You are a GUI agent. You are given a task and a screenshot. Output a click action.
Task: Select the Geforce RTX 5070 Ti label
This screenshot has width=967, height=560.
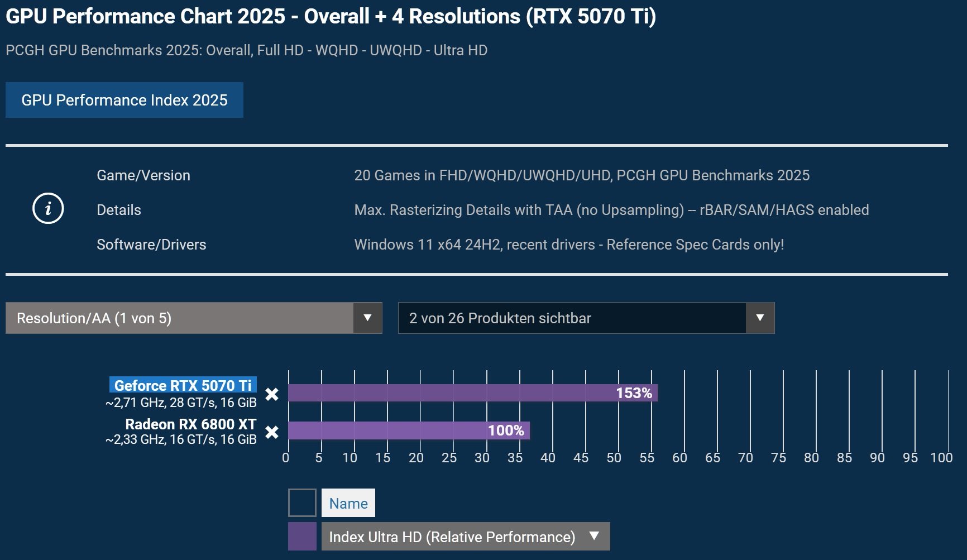point(183,385)
